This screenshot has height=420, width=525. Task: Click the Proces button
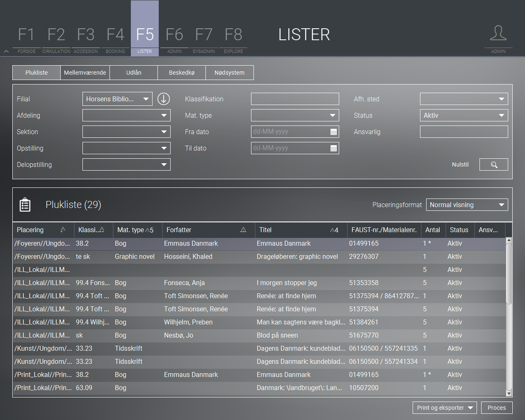(497, 408)
